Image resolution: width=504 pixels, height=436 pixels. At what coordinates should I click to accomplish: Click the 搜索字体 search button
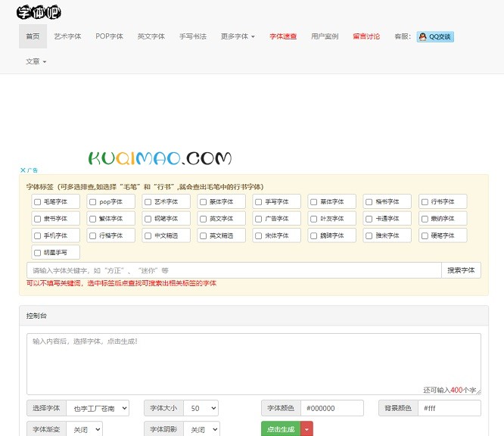[461, 270]
